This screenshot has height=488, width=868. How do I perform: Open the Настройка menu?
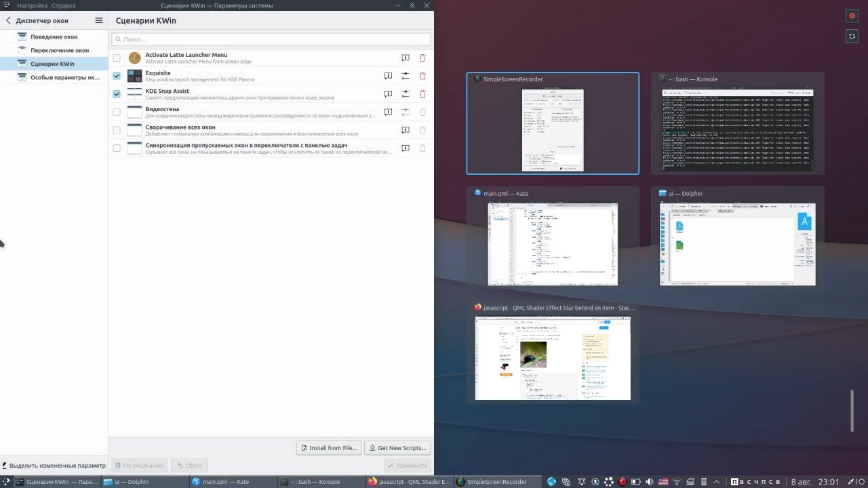point(33,5)
